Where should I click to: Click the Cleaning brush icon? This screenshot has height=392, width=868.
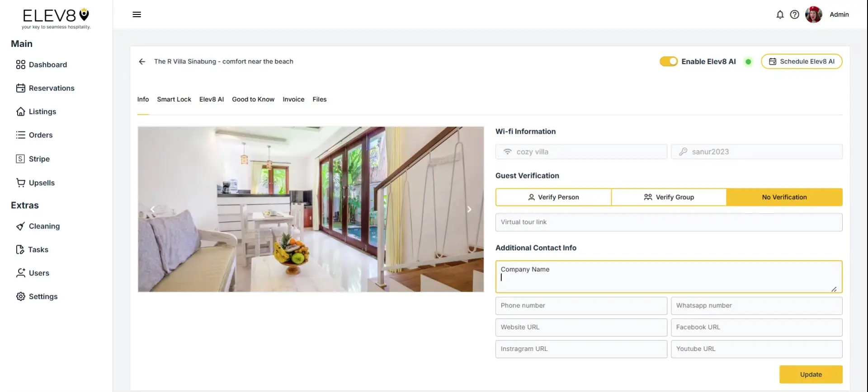[21, 226]
